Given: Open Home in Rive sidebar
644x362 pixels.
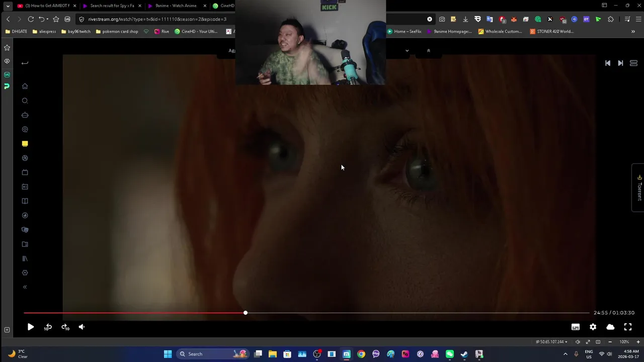Looking at the screenshot, I should pos(25,86).
